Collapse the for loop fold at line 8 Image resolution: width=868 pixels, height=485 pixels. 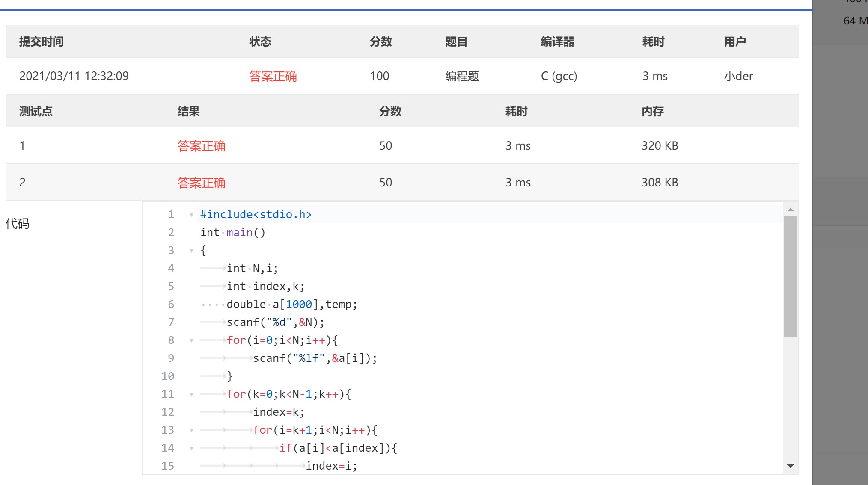pos(191,340)
